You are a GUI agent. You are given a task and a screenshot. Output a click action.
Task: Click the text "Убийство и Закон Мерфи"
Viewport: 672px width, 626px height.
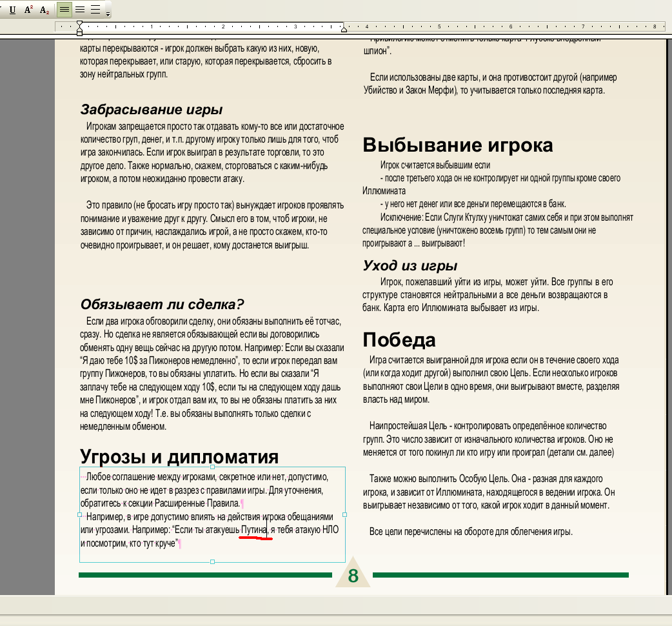(x=410, y=90)
